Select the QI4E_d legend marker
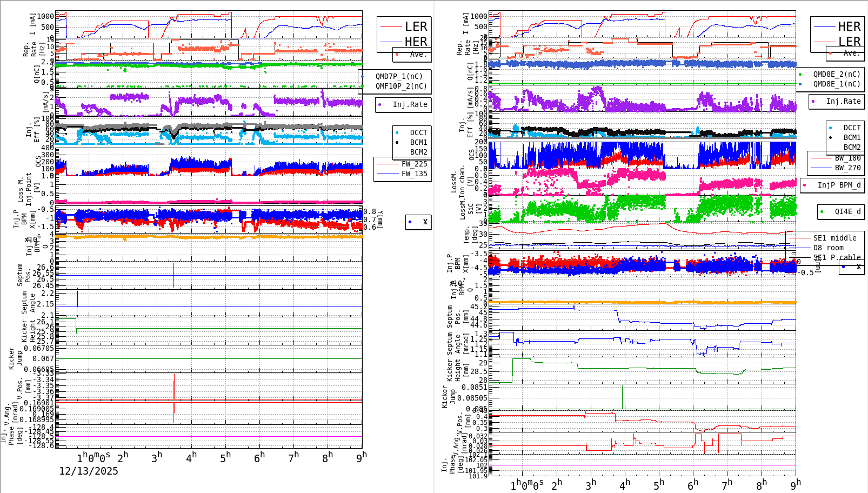The image size is (868, 493). [x=822, y=212]
